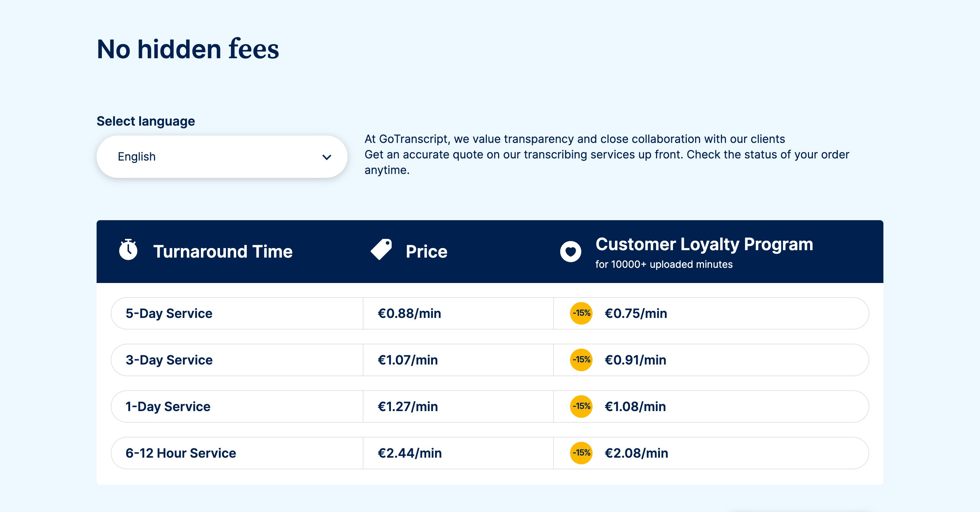This screenshot has height=512, width=980.
Task: Pick the 6-12 Hour Service row
Action: click(x=490, y=453)
